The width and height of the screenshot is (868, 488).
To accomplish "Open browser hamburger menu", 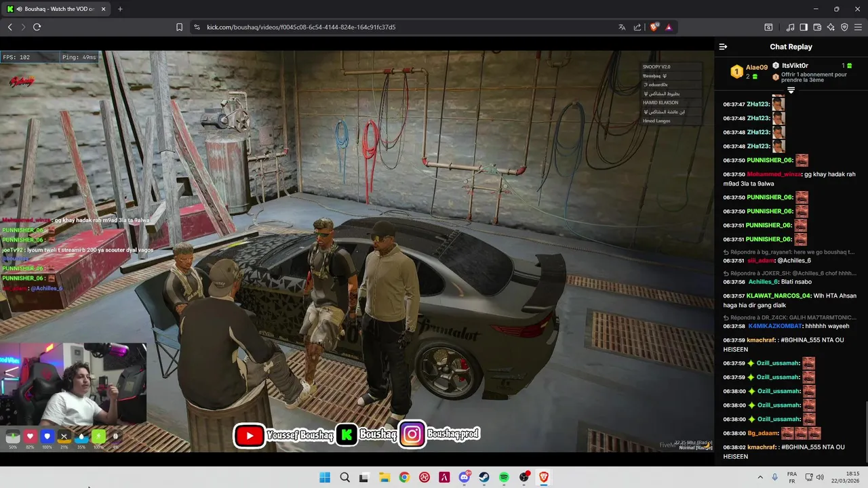I will [x=858, y=27].
